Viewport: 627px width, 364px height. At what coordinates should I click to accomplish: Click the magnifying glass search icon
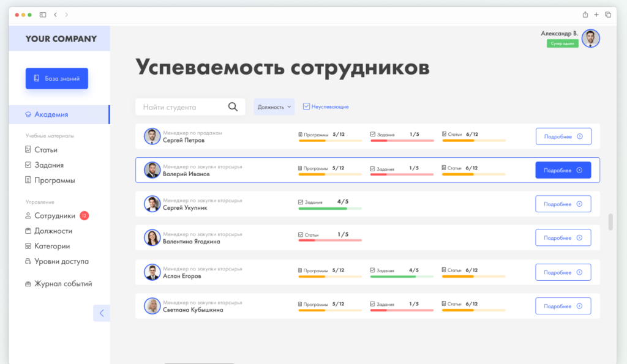[x=233, y=106]
